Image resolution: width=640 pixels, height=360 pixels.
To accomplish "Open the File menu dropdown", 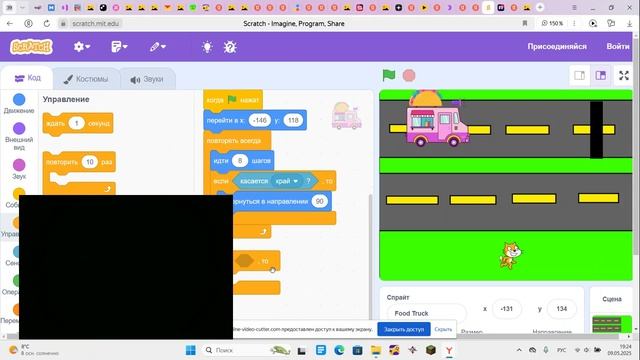I will (119, 47).
